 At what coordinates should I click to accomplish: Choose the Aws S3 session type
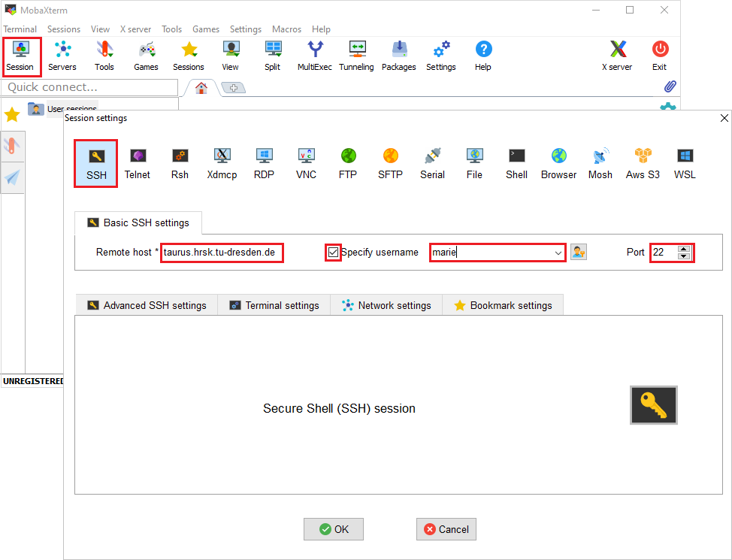643,163
